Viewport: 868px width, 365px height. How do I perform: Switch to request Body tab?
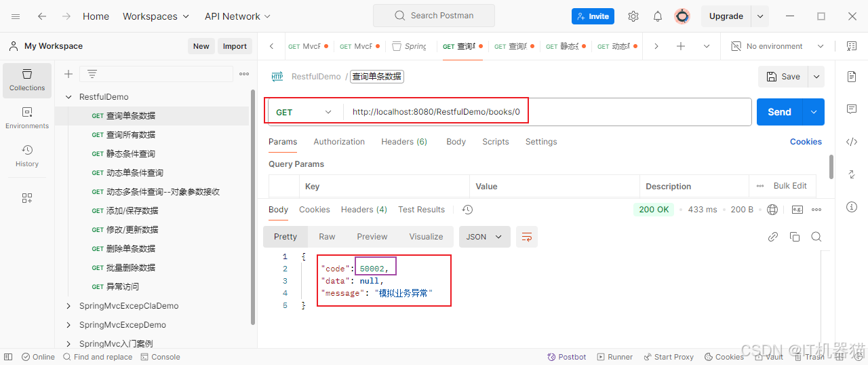click(456, 142)
